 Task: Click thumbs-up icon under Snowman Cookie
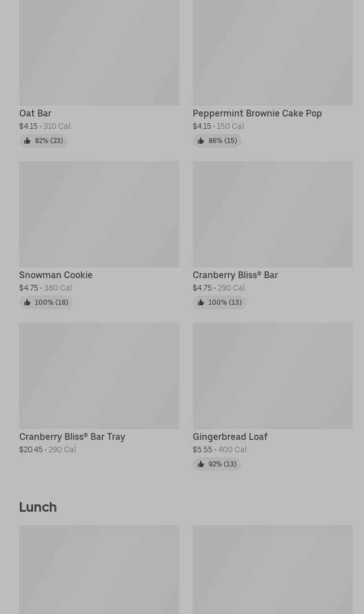27,302
